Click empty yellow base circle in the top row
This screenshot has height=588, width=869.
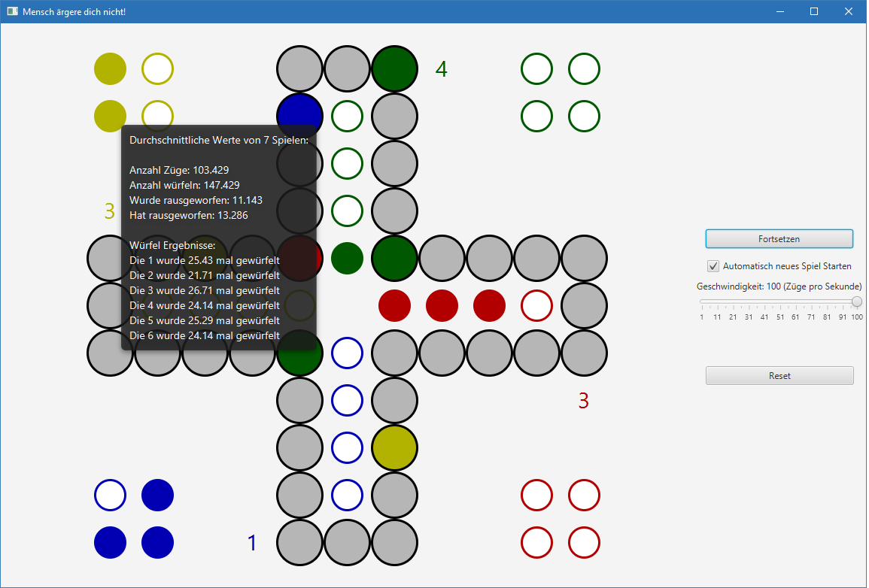[x=157, y=68]
